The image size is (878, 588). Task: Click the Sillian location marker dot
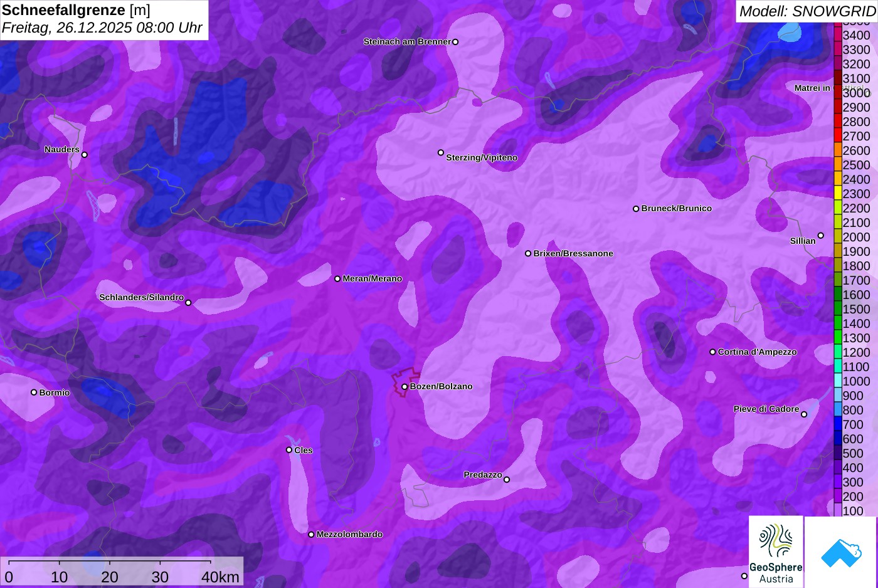[821, 236]
